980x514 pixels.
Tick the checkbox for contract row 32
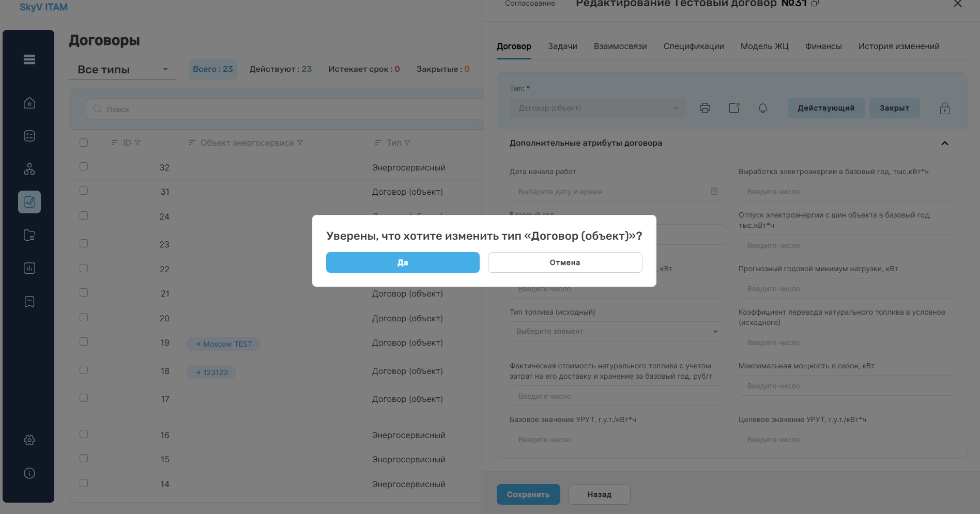point(84,166)
